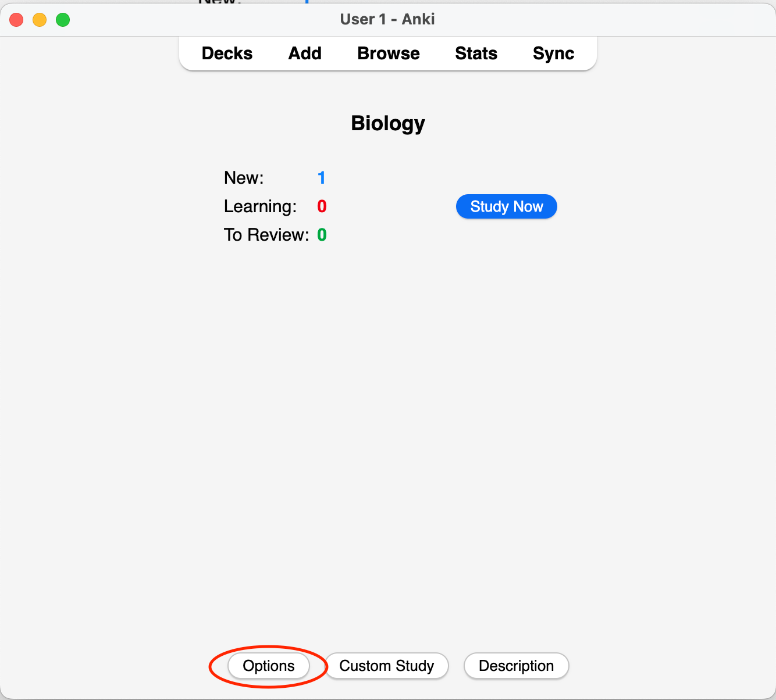Maximize the window with green button
Screen dimensions: 776x700
[63, 20]
